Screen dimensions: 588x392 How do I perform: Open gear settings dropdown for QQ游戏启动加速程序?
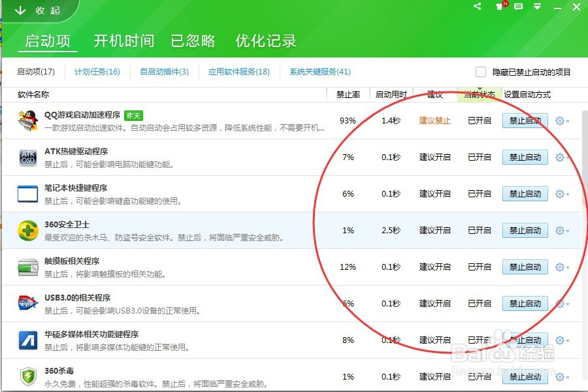[x=562, y=121]
